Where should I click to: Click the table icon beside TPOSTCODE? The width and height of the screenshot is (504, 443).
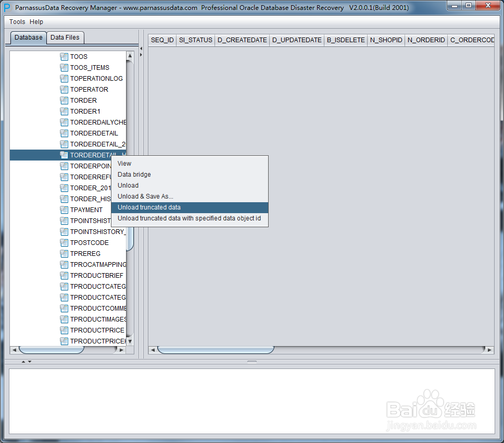(x=64, y=242)
